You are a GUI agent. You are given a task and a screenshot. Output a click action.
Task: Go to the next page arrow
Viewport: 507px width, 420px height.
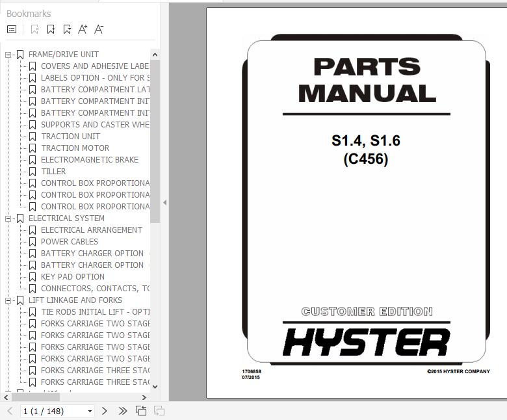click(x=104, y=411)
